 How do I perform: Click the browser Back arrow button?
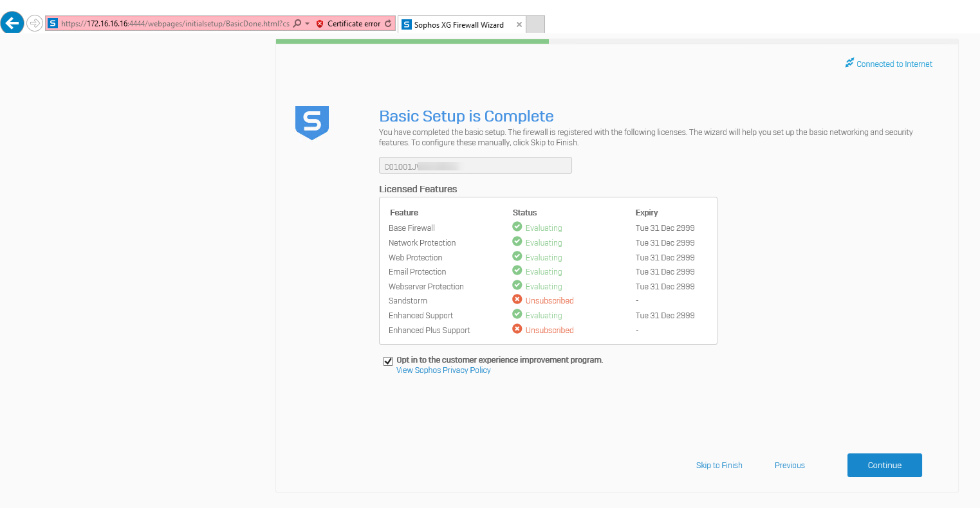pyautogui.click(x=12, y=23)
